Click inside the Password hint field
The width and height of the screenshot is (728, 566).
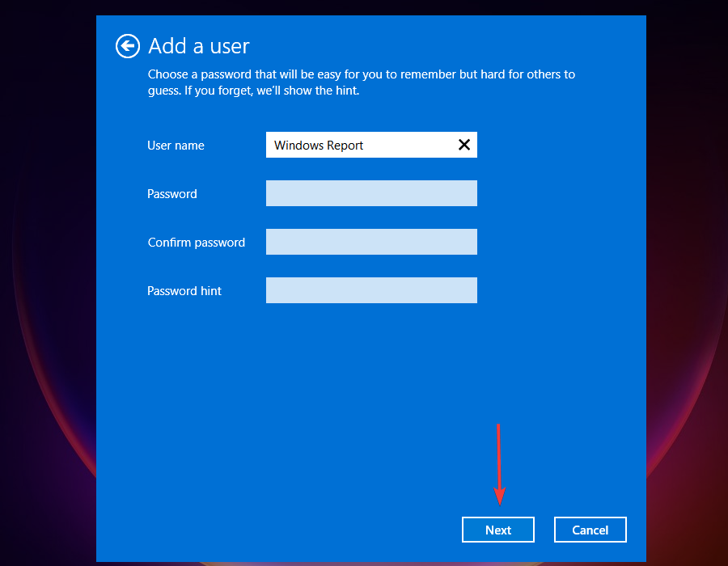click(371, 290)
